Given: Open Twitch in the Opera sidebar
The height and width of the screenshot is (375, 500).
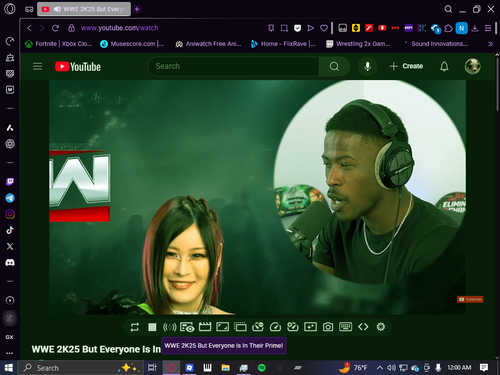Looking at the screenshot, I should click(x=10, y=182).
